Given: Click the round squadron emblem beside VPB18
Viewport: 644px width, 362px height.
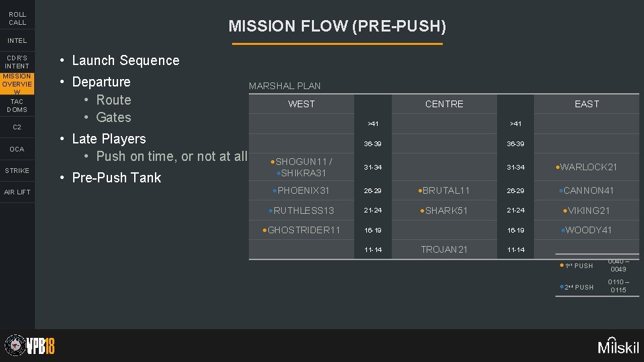Looking at the screenshot, I should [13, 345].
